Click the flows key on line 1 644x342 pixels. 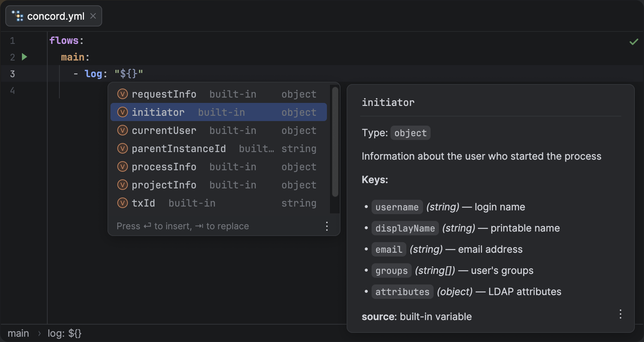click(64, 40)
